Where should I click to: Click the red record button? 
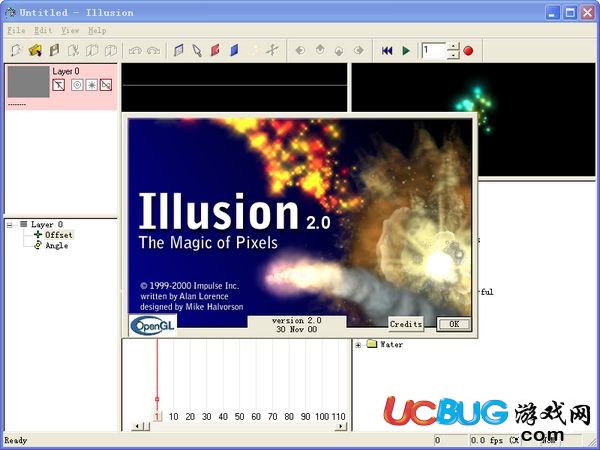tap(468, 51)
